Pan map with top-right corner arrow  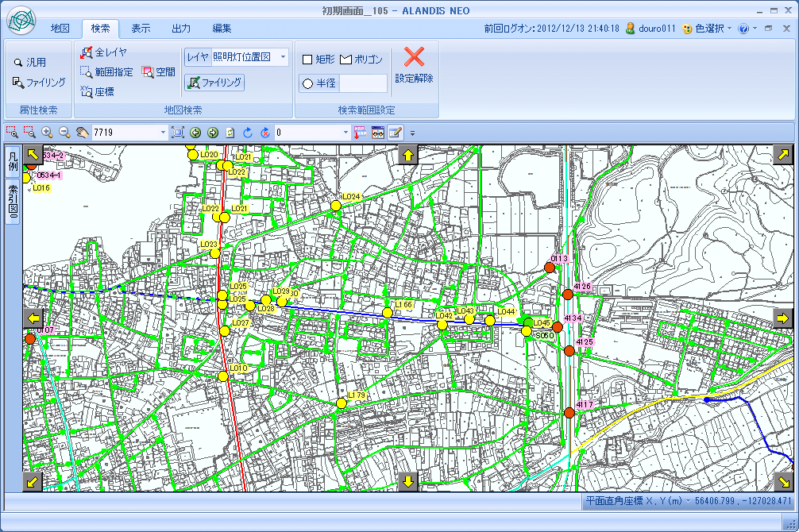(783, 155)
